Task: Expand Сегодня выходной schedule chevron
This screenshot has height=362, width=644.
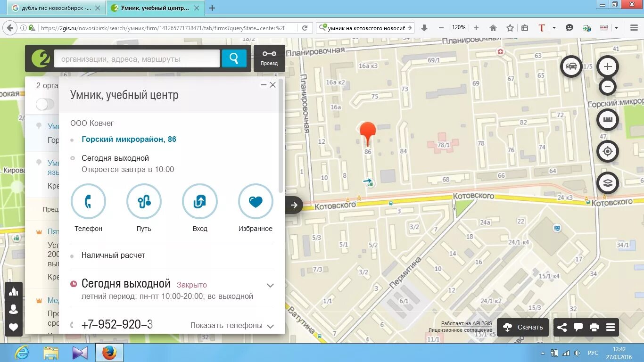Action: (270, 285)
